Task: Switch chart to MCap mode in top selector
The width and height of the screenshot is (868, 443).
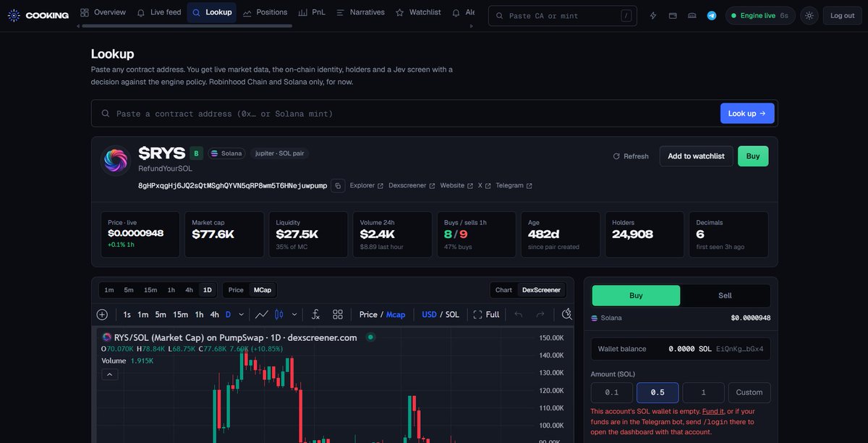Action: 262,290
